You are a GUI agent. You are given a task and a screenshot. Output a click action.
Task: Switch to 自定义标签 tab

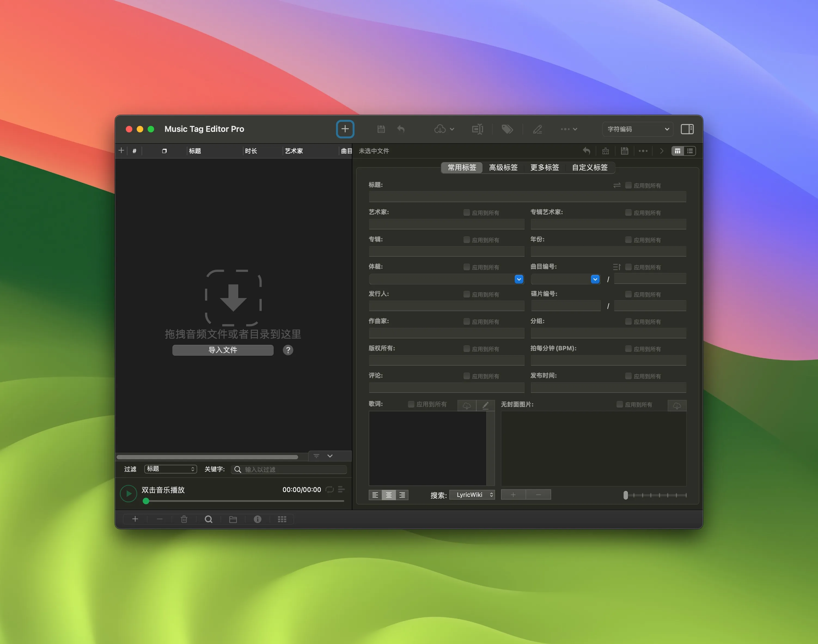(590, 168)
